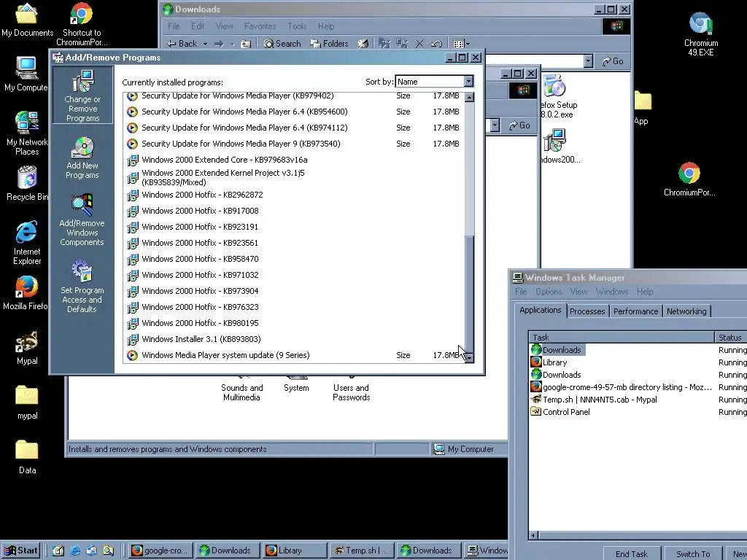Open My Computer desktop icon
Screen dimensions: 747x560
coord(26,74)
